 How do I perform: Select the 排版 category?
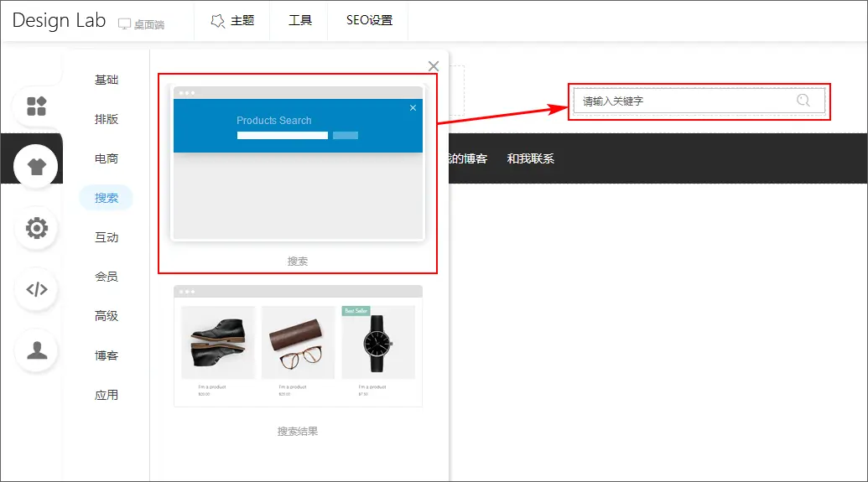coord(107,119)
